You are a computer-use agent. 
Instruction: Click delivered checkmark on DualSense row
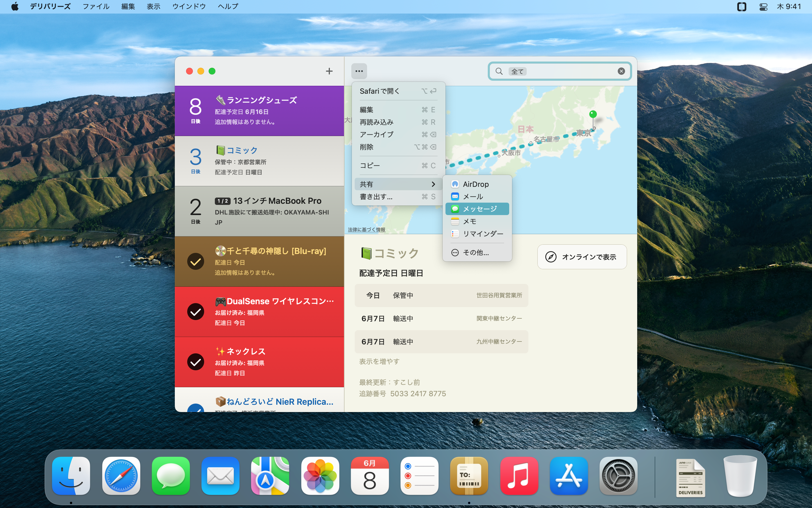pos(196,312)
